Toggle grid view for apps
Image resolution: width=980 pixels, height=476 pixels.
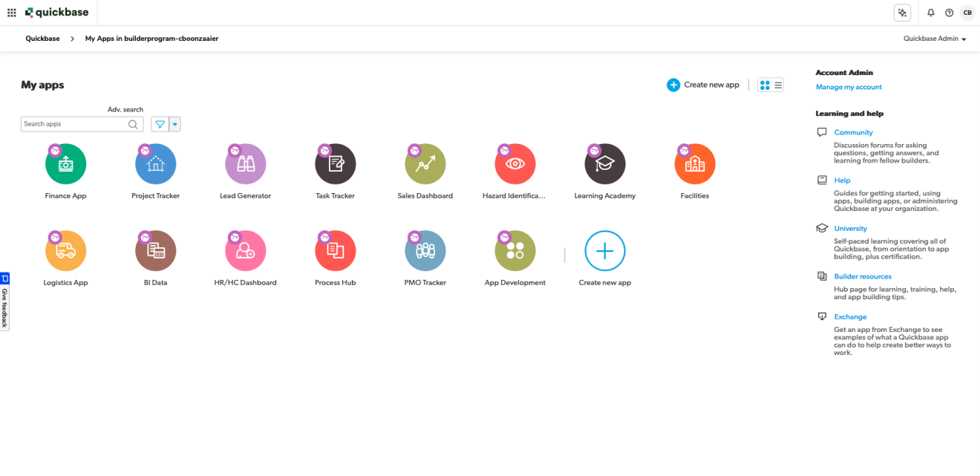click(765, 85)
